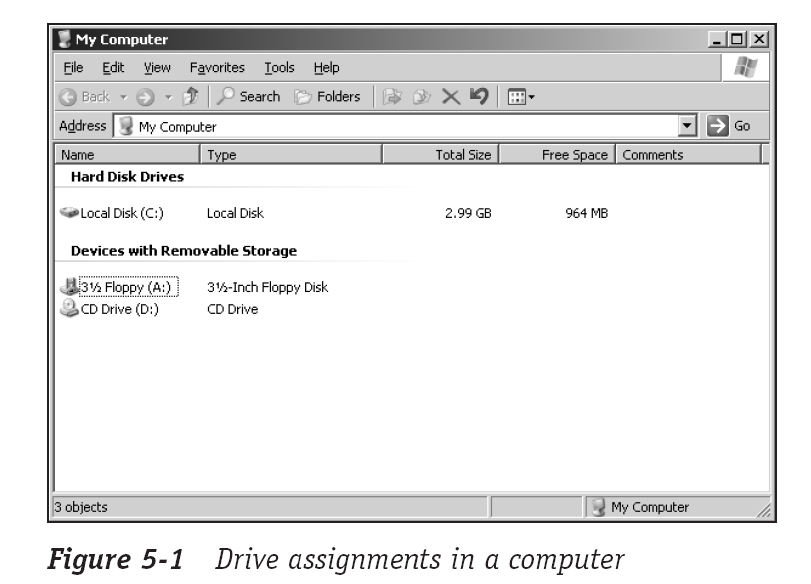Click the Copy To folder icon
The image size is (811, 584).
[420, 97]
